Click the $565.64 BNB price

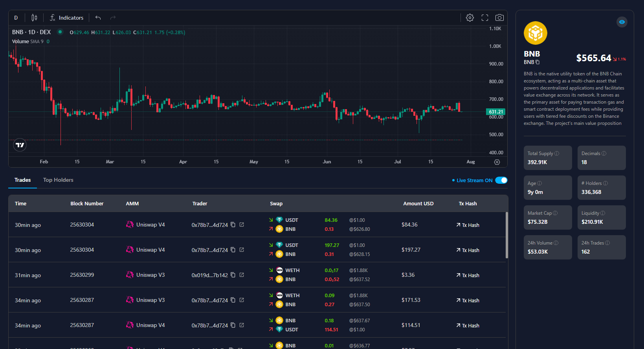coord(594,58)
